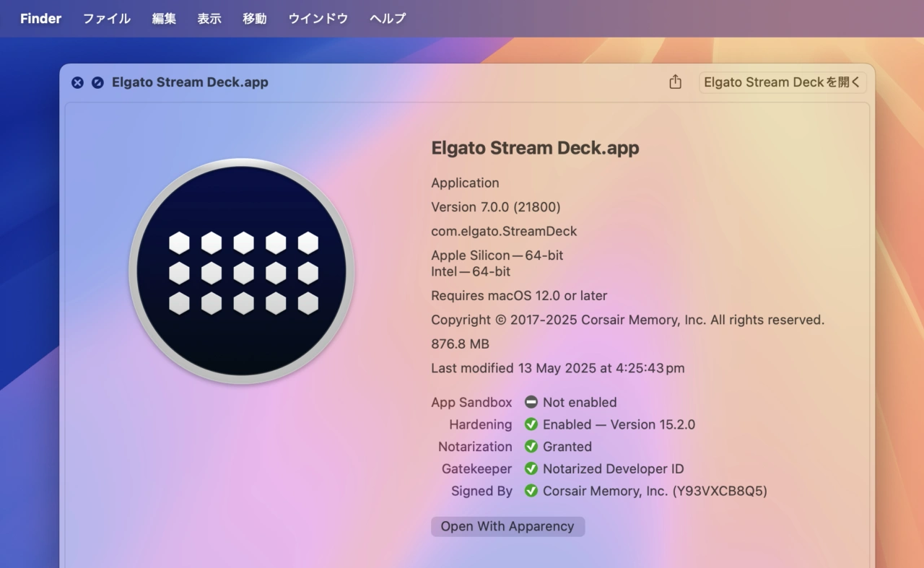Image resolution: width=924 pixels, height=568 pixels.
Task: Open the Finder menu in the menu bar
Action: [40, 19]
